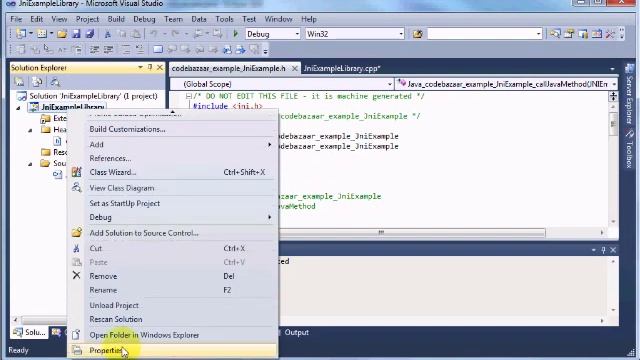This screenshot has width=640, height=360.
Task: Open the Tools menu
Action: click(224, 19)
